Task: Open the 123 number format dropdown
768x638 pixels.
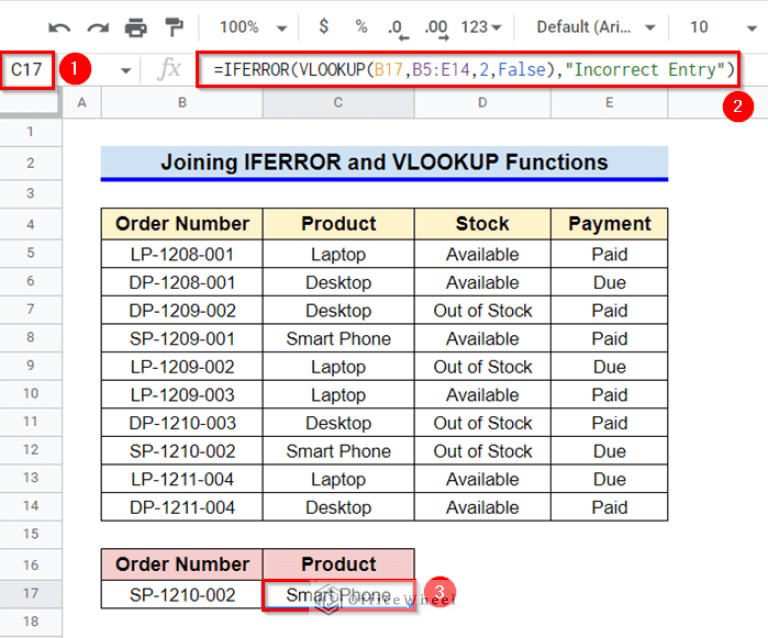Action: [483, 27]
